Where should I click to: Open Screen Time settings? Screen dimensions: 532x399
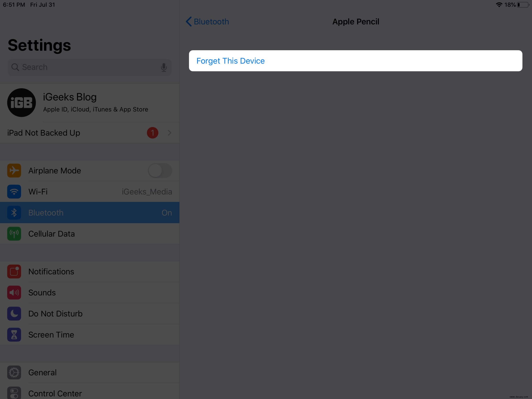tap(89, 335)
